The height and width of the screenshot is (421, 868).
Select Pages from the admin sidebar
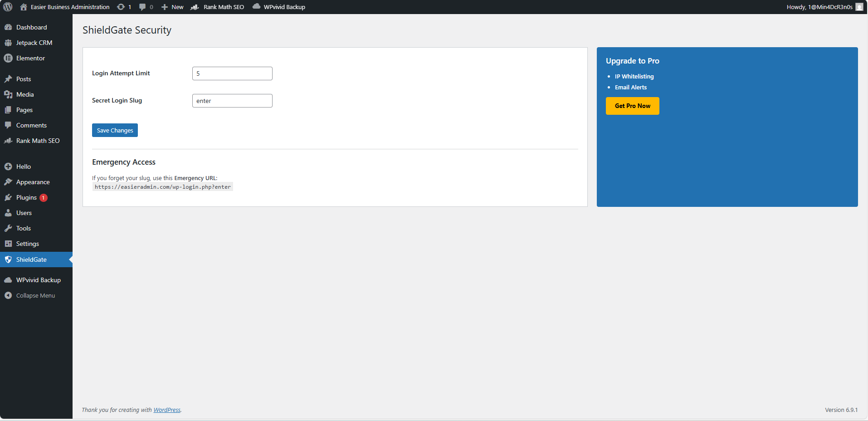pos(24,110)
